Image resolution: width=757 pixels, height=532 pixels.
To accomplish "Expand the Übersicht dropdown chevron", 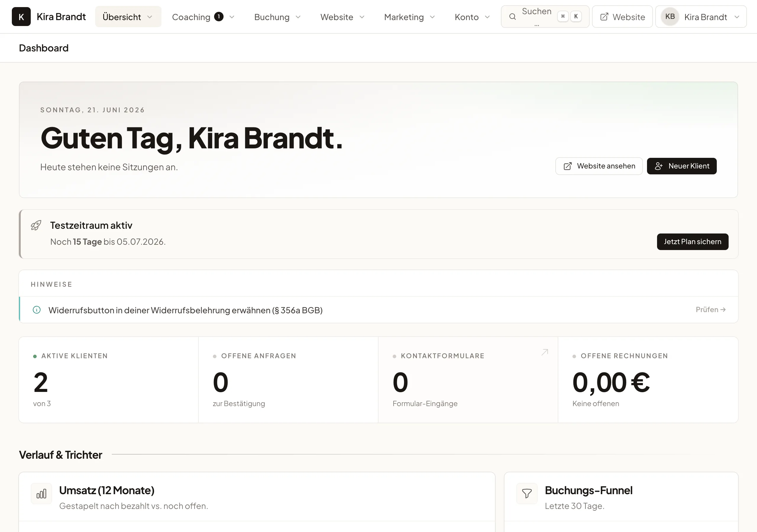I will (150, 17).
